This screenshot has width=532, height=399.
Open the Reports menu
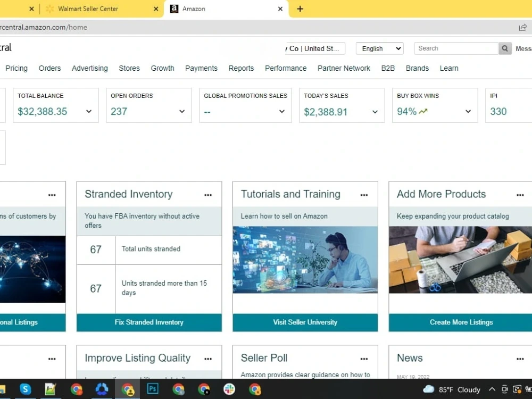(241, 68)
